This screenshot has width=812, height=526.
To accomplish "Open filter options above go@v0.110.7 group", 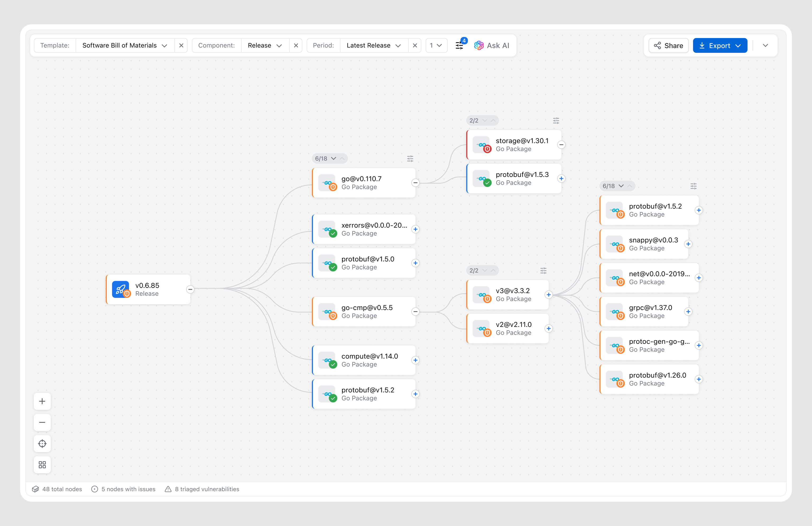I will click(410, 158).
